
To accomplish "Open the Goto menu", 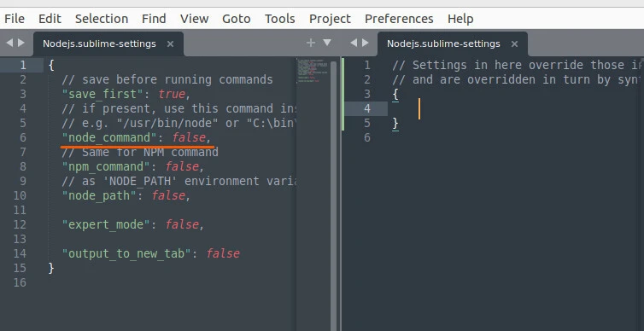I will click(236, 19).
